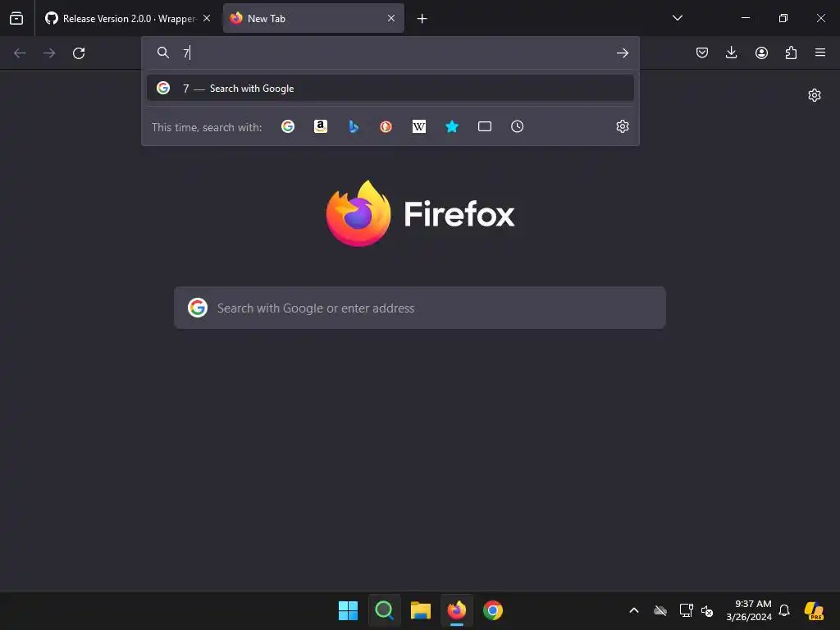840x630 pixels.
Task: Open the Windows Start menu
Action: (x=348, y=610)
